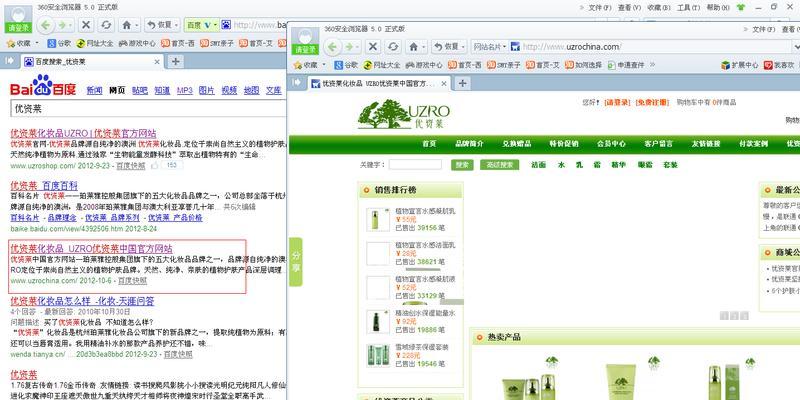Open 优资莱_百度百科 search result
This screenshot has height=400, width=800.
tap(44, 185)
